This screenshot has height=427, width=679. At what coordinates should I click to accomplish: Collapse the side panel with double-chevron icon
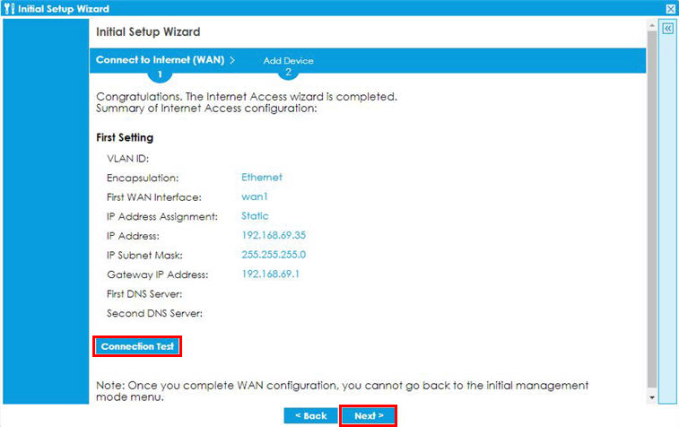pos(668,29)
